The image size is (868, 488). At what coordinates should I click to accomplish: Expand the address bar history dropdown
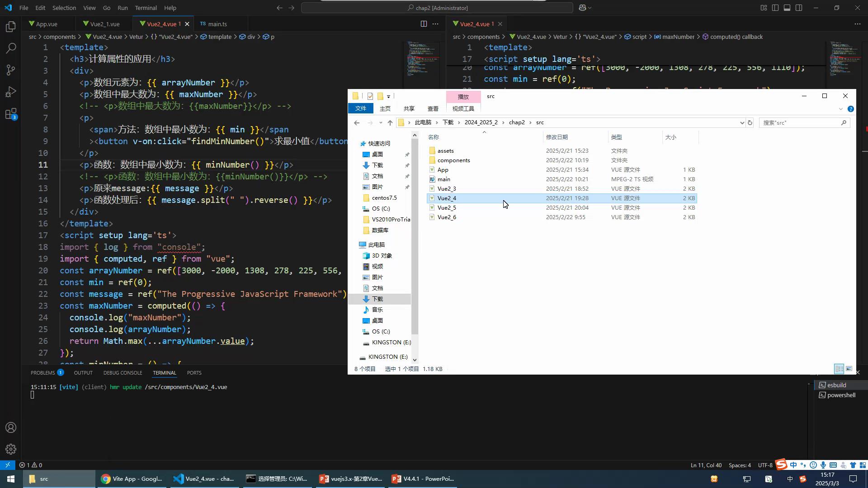point(742,123)
